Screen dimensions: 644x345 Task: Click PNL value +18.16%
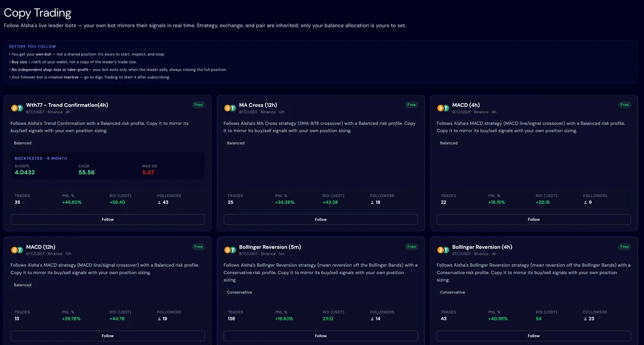(x=496, y=202)
